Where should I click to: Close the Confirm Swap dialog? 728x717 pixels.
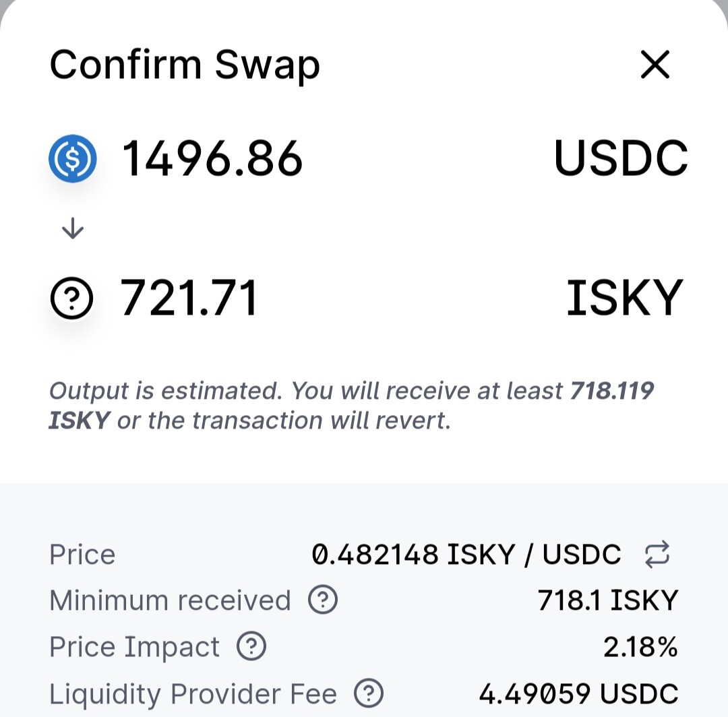(655, 65)
